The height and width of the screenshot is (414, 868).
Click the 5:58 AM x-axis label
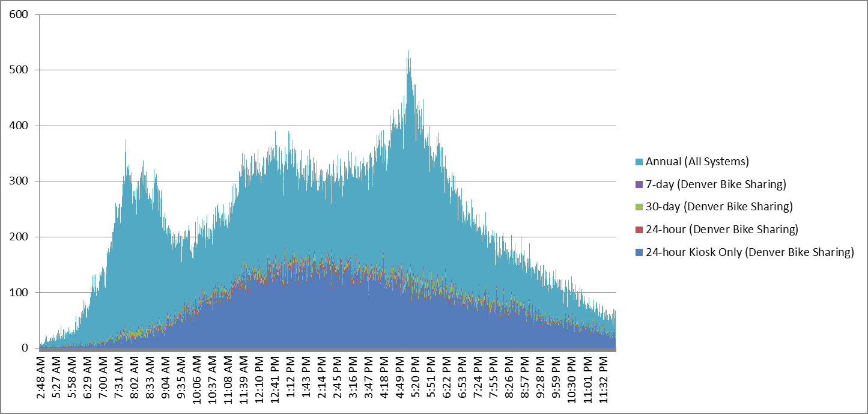point(72,377)
